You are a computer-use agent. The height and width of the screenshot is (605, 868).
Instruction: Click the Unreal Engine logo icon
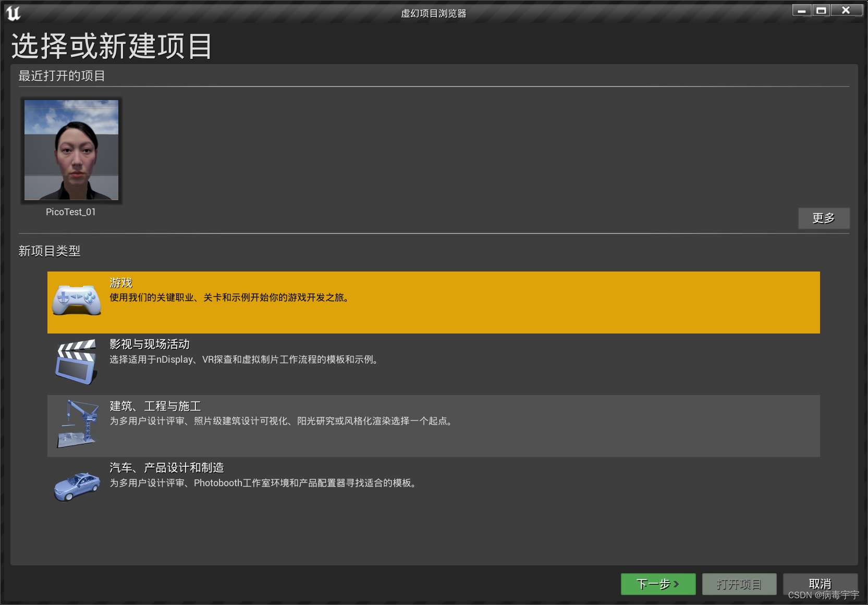14,13
